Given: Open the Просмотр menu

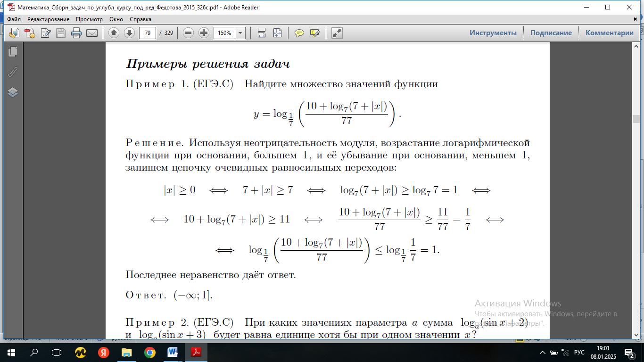Looking at the screenshot, I should click(89, 19).
